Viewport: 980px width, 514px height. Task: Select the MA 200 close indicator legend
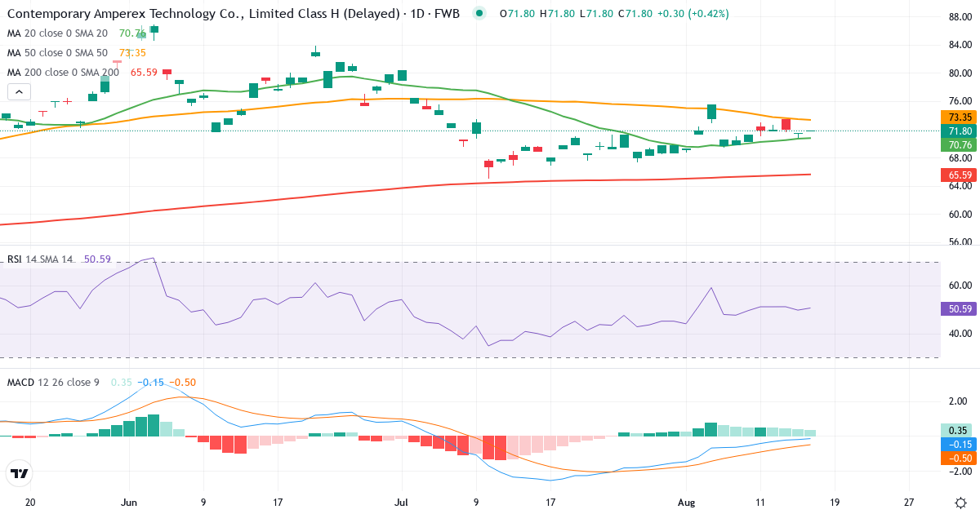(63, 73)
